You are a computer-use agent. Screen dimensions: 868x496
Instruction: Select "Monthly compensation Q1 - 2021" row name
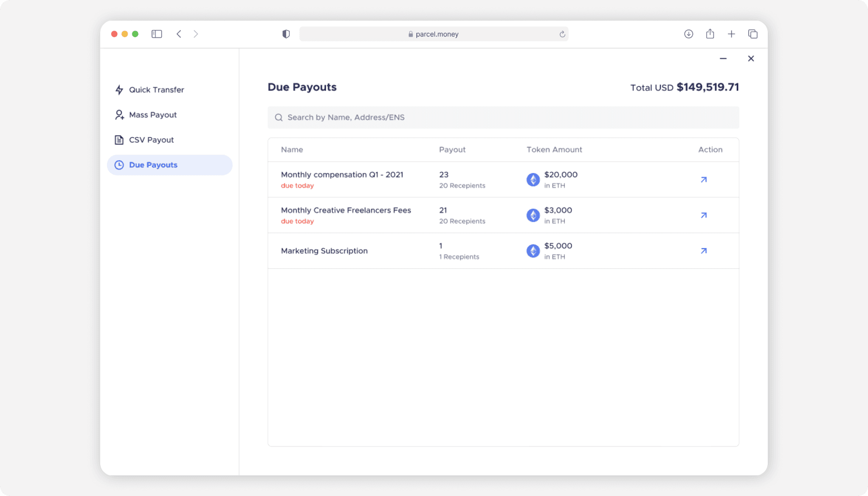[342, 175]
